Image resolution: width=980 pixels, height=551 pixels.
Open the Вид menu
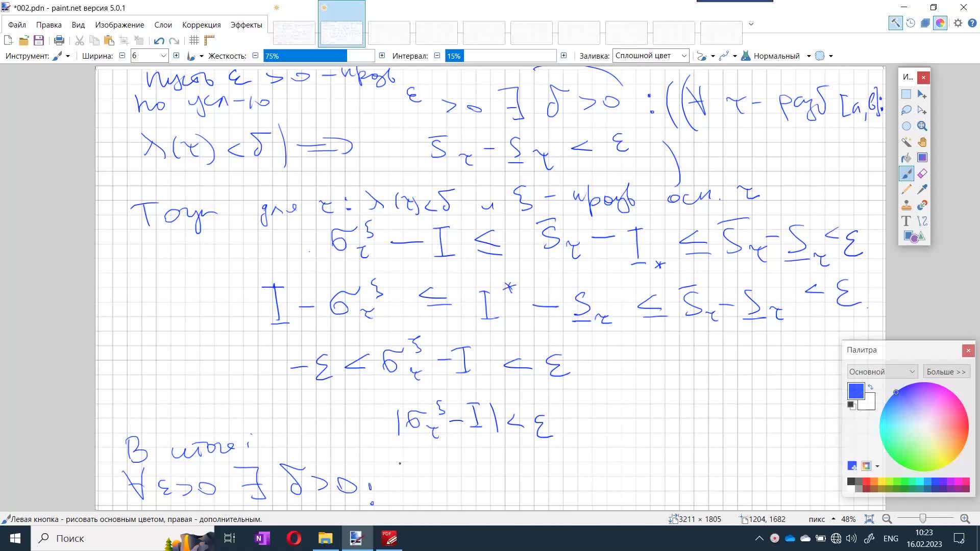78,24
